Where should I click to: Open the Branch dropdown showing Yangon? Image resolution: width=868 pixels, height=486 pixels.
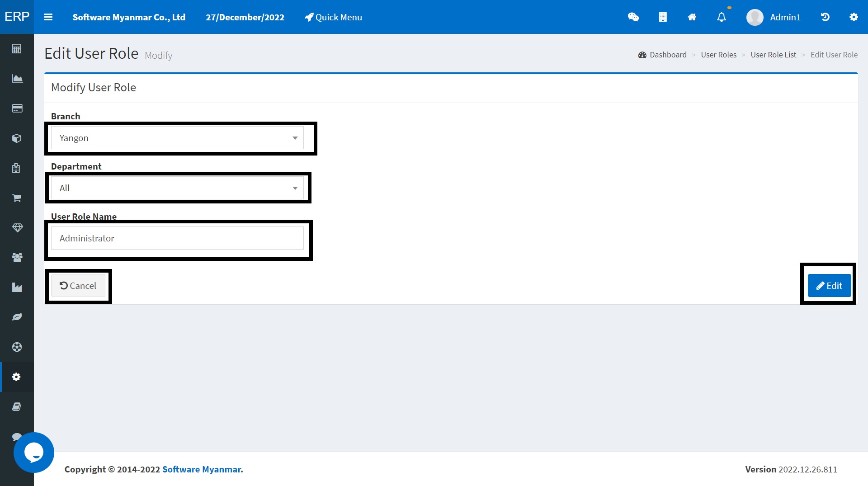(177, 138)
